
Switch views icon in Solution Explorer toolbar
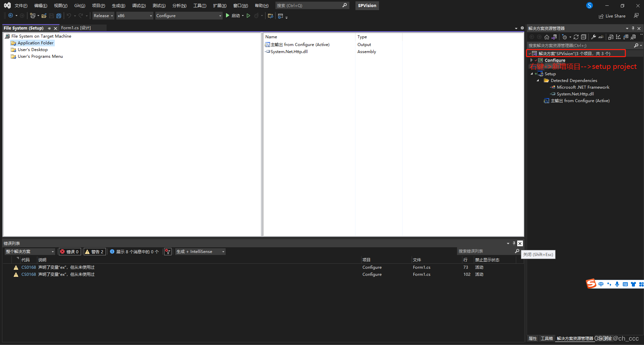coord(554,37)
